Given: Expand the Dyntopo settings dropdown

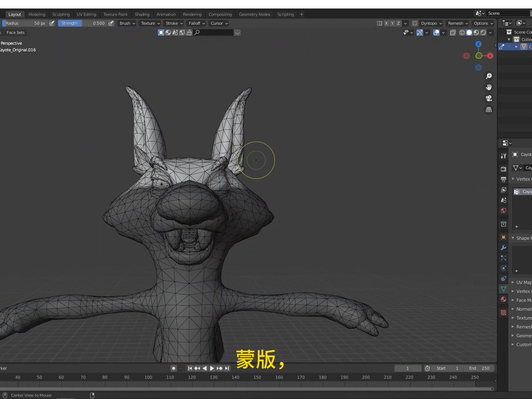Looking at the screenshot, I should coord(432,23).
